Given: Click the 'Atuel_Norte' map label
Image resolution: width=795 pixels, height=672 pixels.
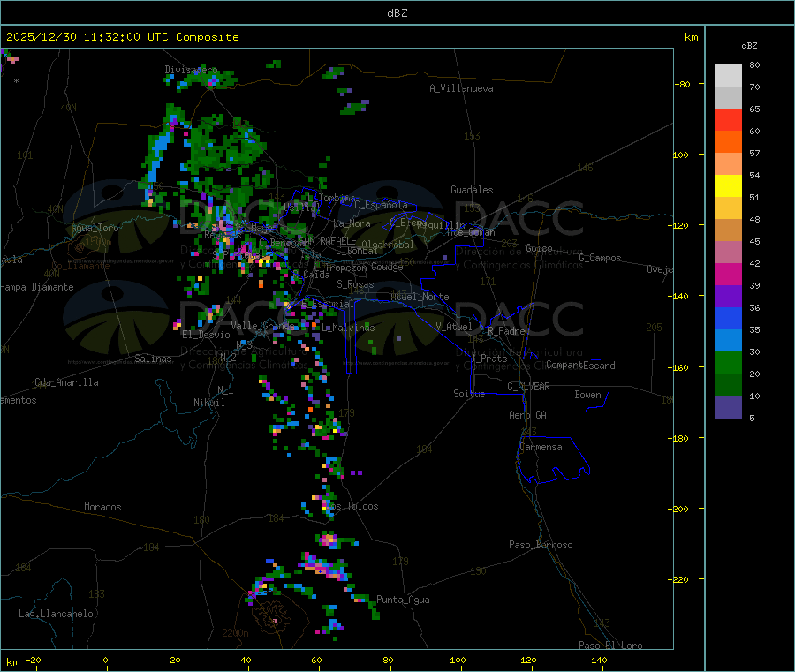Looking at the screenshot, I should point(420,297).
